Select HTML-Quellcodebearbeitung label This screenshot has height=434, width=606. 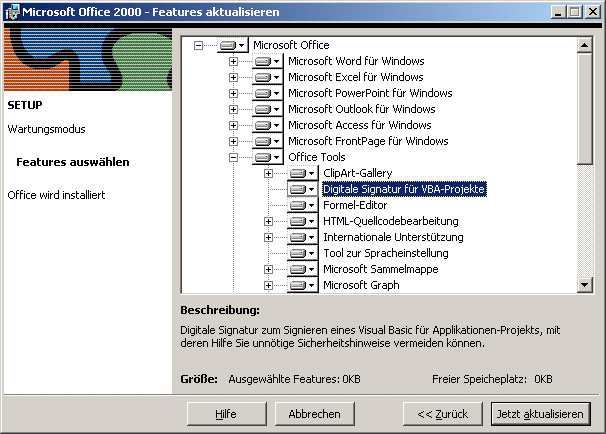coord(391,221)
